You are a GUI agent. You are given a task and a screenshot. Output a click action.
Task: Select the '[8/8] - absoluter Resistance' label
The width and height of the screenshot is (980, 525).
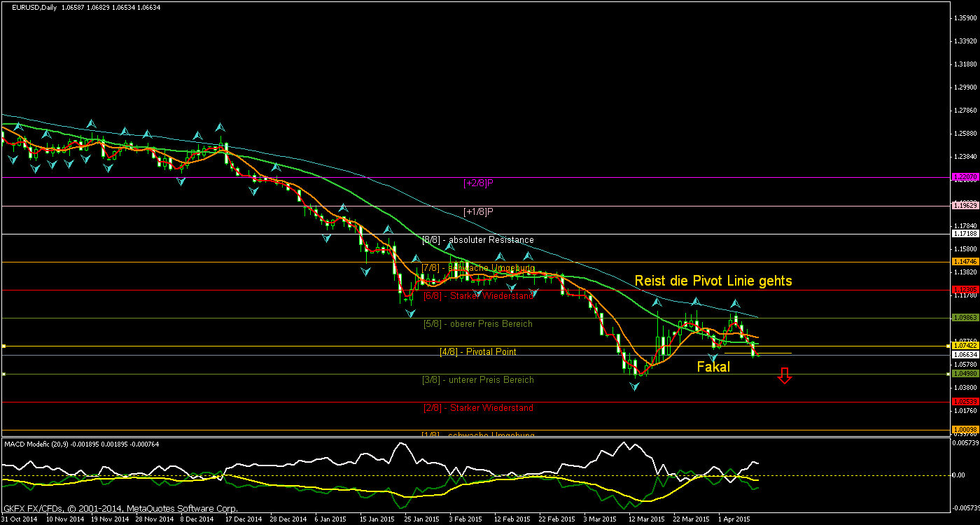click(x=477, y=239)
